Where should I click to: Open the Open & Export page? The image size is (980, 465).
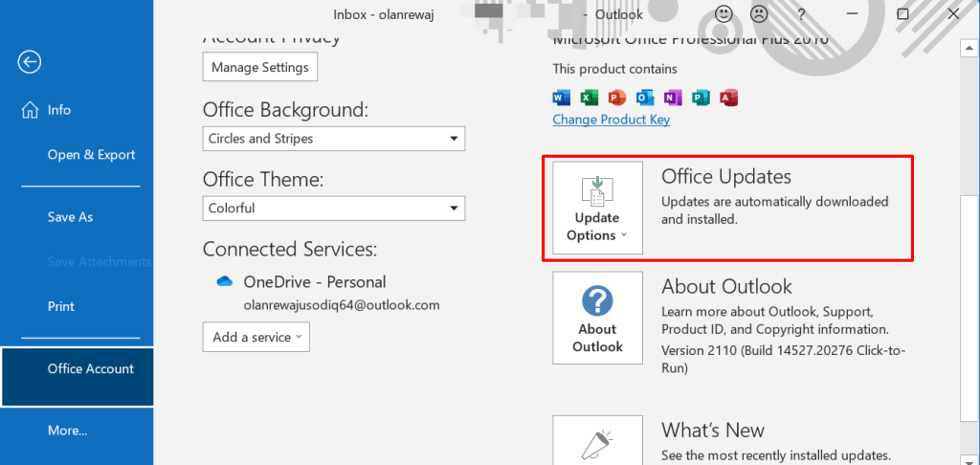point(91,155)
